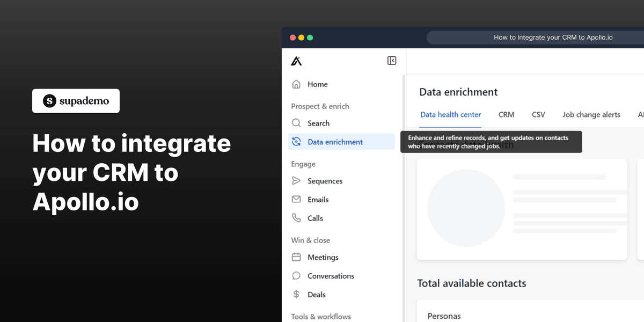
Task: Click the Deals dollar sign icon
Action: click(296, 294)
